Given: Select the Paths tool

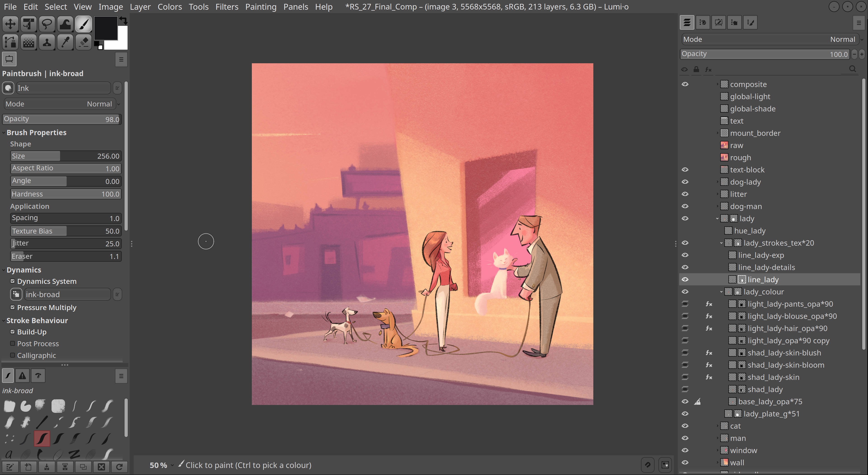Looking at the screenshot, I should tap(10, 42).
